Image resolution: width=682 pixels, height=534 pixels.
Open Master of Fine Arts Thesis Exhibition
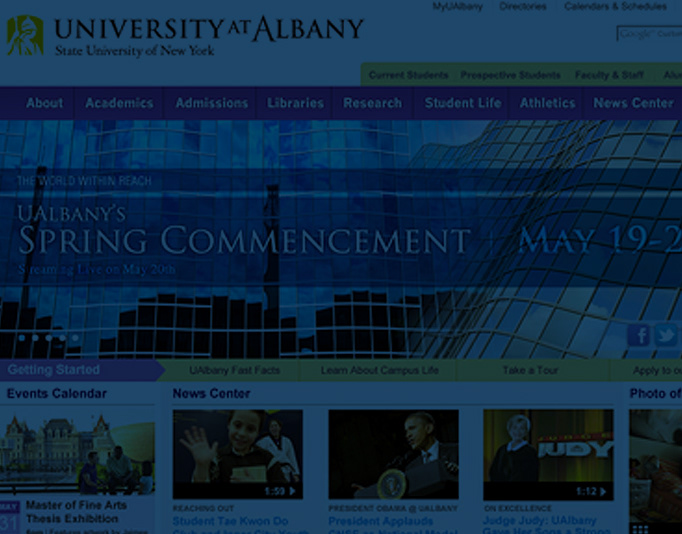76,512
